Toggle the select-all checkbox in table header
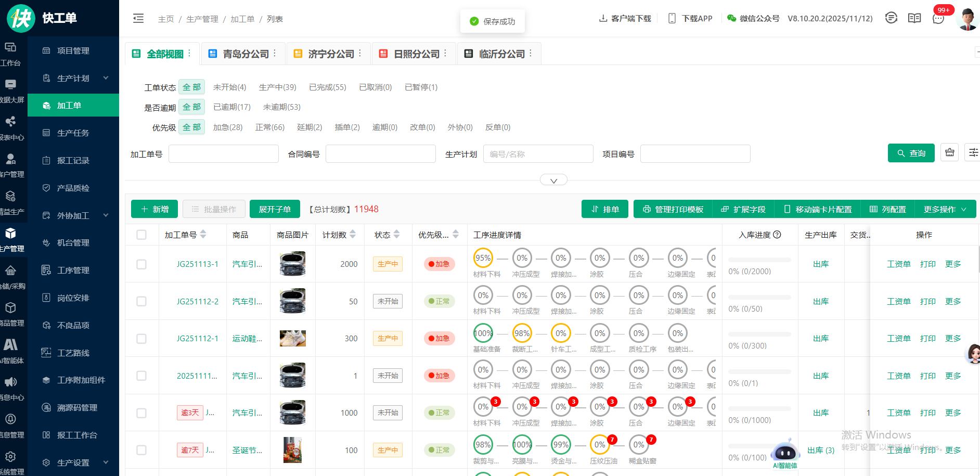The width and height of the screenshot is (980, 476). pos(141,235)
